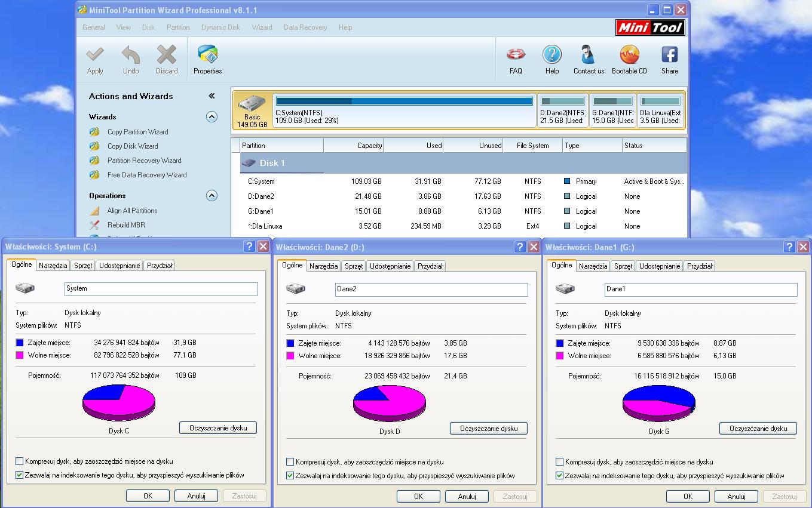Image resolution: width=812 pixels, height=508 pixels.
Task: Enable compression checkbox in System (C:) properties
Action: pos(19,461)
